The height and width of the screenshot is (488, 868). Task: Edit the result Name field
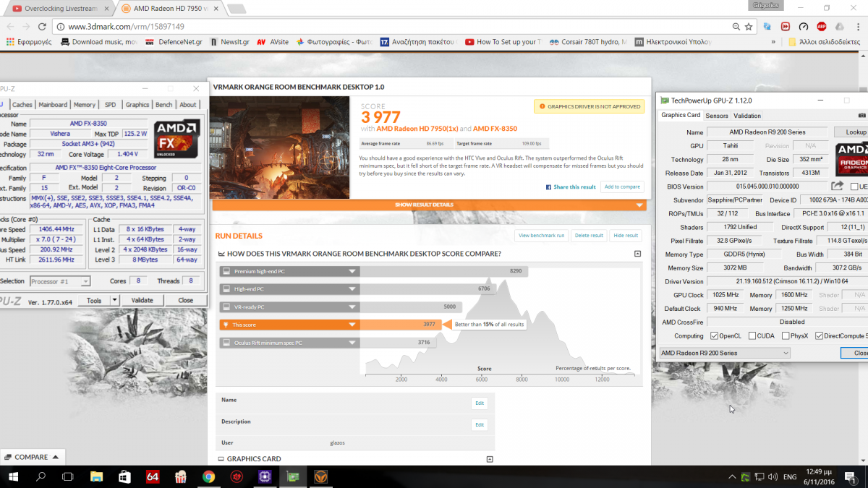[479, 403]
